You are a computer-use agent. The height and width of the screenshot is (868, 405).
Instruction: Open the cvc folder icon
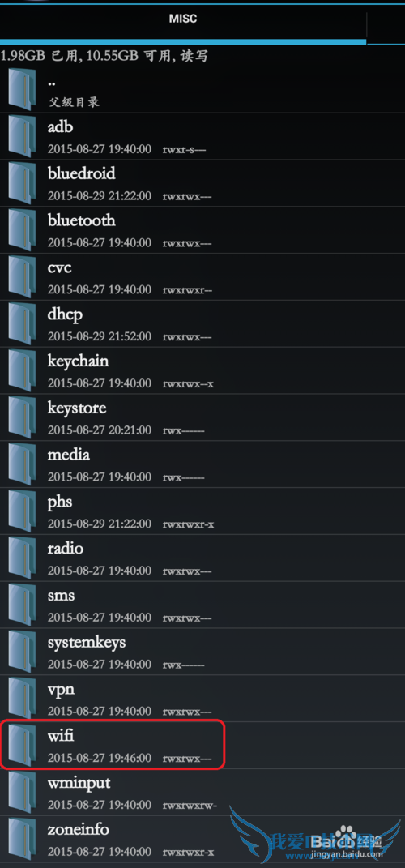(23, 277)
